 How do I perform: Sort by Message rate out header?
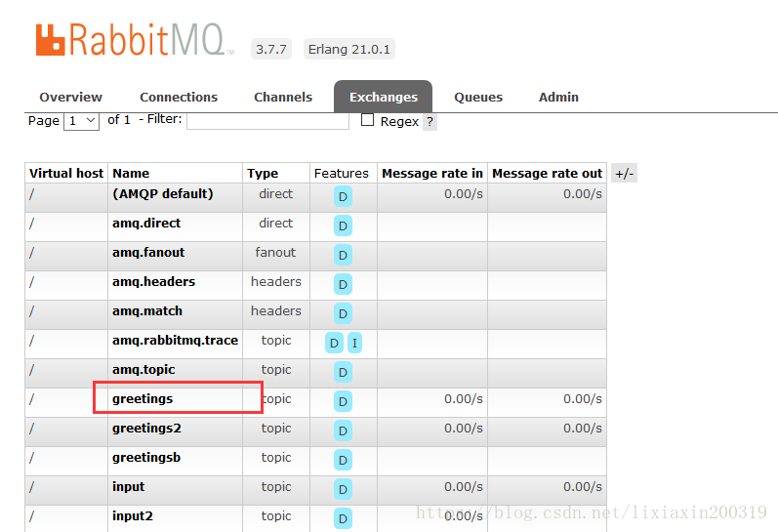click(x=548, y=173)
